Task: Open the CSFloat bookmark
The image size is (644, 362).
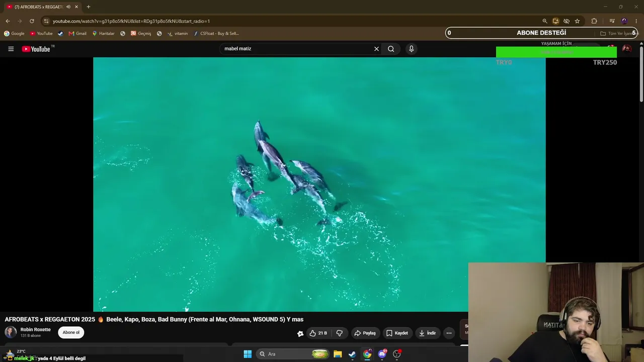Action: point(216,34)
